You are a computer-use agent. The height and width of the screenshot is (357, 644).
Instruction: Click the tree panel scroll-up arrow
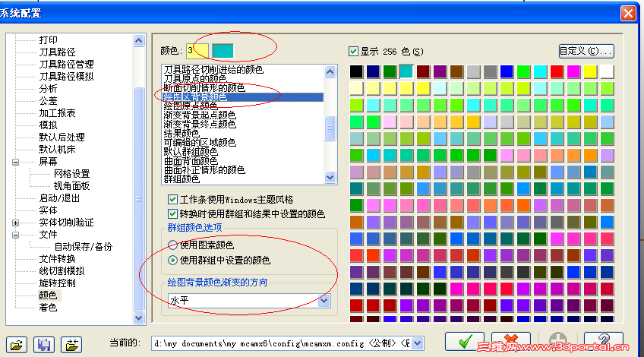[x=138, y=41]
